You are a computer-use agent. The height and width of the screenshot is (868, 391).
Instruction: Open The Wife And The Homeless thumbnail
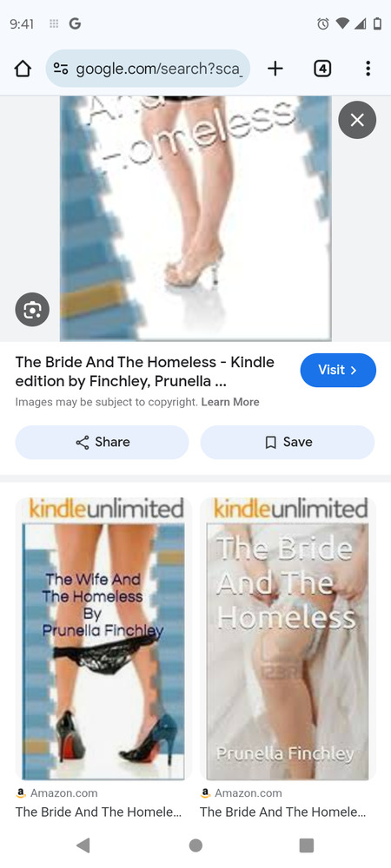(103, 639)
